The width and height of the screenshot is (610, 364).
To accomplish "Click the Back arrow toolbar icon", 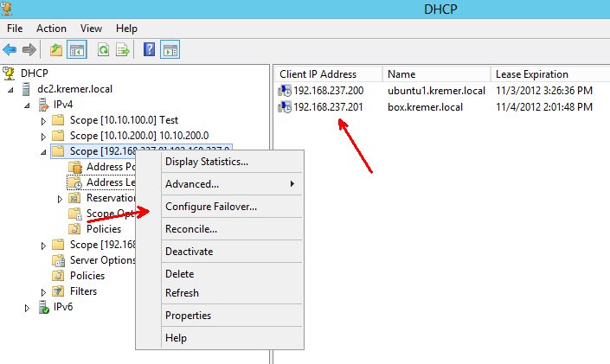I will click(10, 50).
